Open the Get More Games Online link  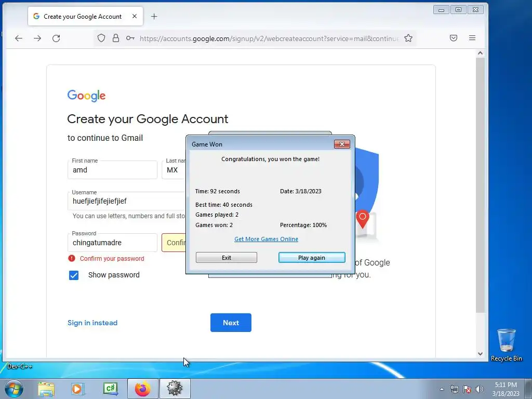click(x=267, y=239)
